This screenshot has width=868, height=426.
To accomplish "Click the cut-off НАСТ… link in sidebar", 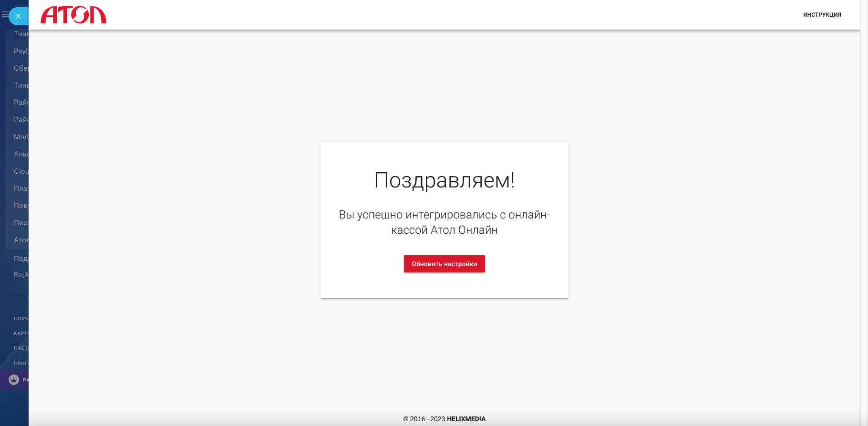I will click(21, 348).
